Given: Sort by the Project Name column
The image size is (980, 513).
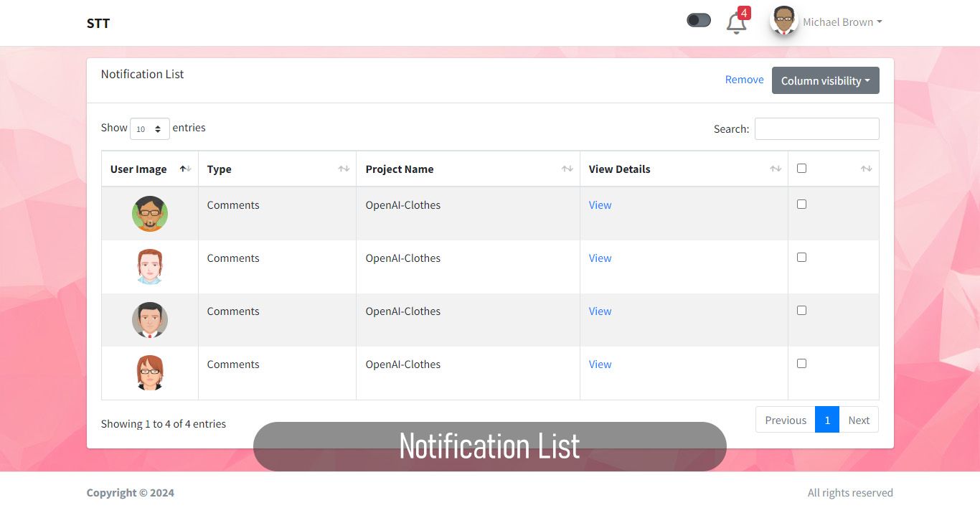Looking at the screenshot, I should (468, 169).
